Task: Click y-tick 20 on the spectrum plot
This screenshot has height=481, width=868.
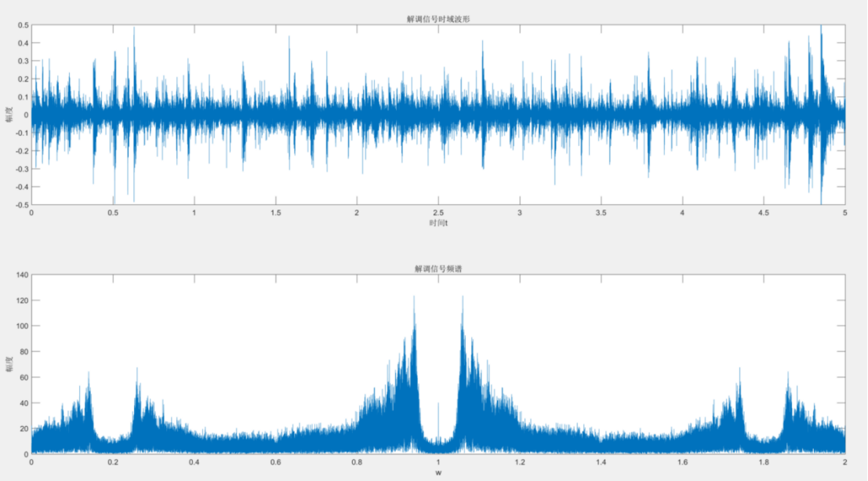Action: point(24,429)
